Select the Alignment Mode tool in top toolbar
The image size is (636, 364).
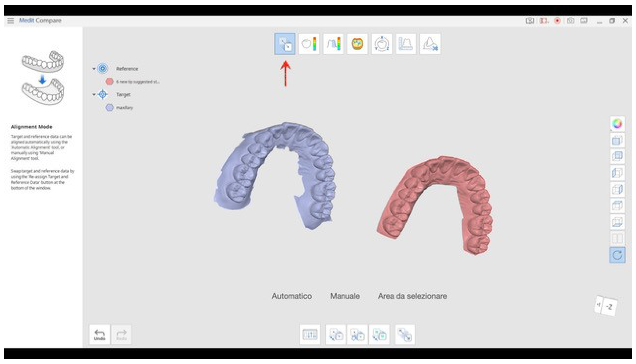[284, 44]
